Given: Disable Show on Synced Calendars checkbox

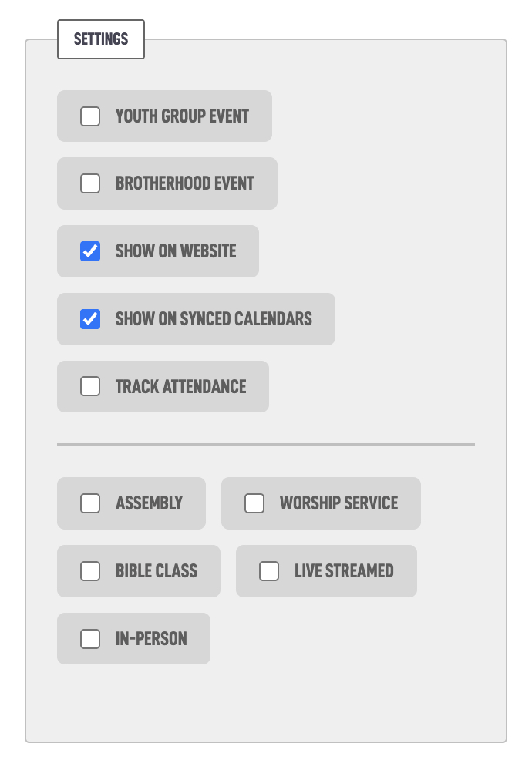Looking at the screenshot, I should [90, 319].
